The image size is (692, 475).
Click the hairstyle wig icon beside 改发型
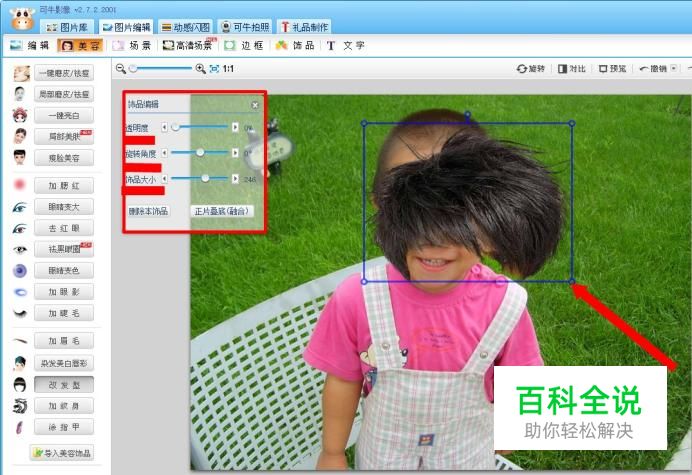(19, 385)
